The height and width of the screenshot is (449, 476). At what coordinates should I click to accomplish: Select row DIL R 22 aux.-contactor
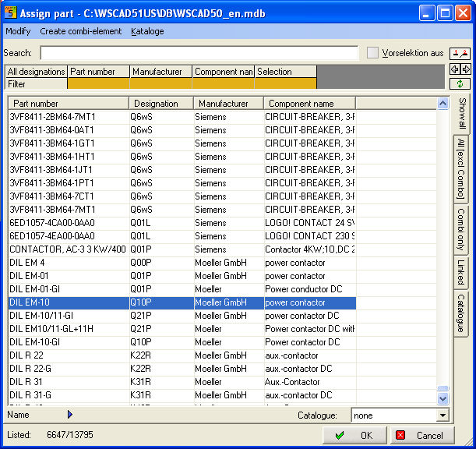click(182, 355)
